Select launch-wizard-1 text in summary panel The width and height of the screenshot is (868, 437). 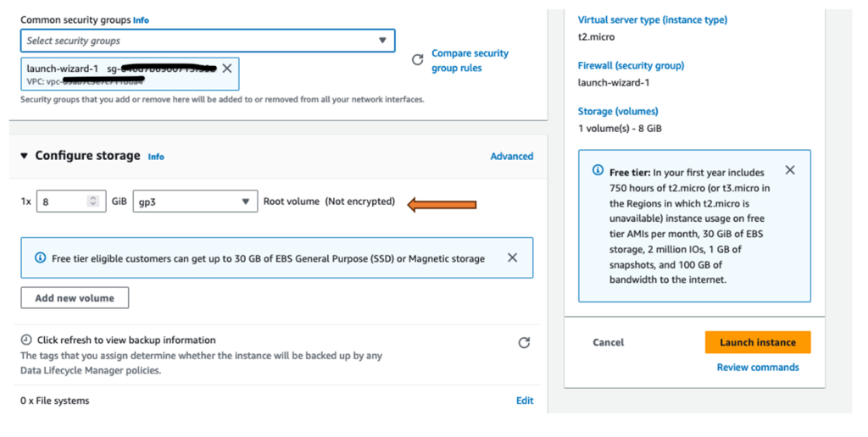[614, 83]
